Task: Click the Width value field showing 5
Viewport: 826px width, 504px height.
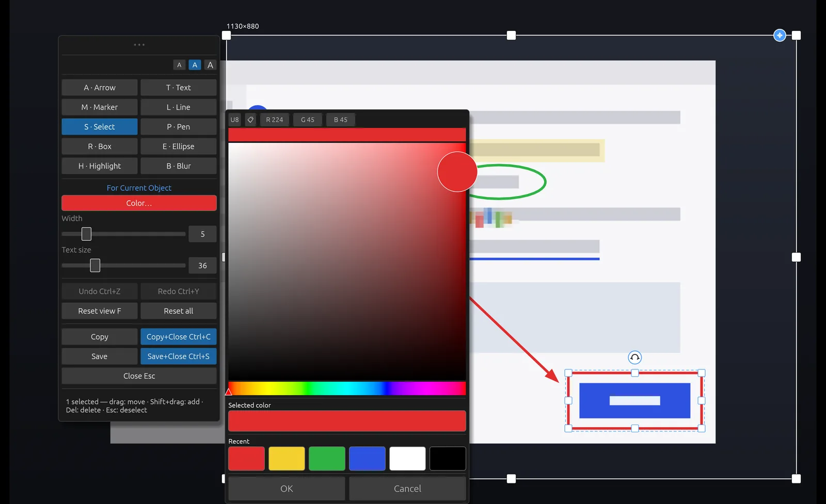Action: coord(202,234)
